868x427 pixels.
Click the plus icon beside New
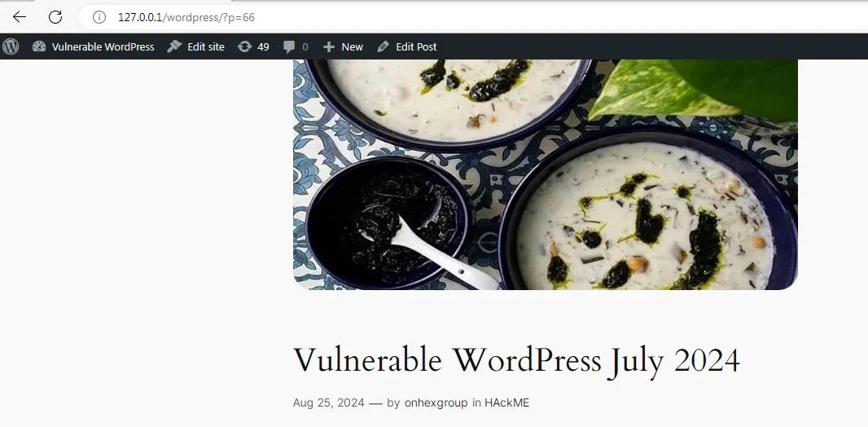(329, 47)
